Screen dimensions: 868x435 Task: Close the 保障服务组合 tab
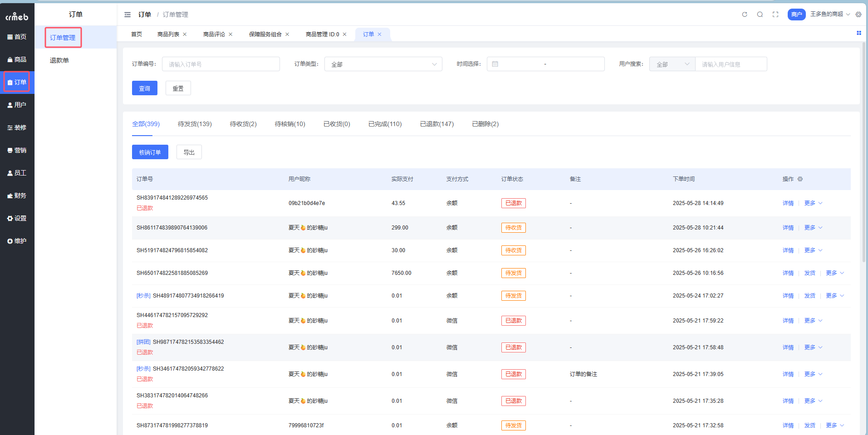[287, 34]
